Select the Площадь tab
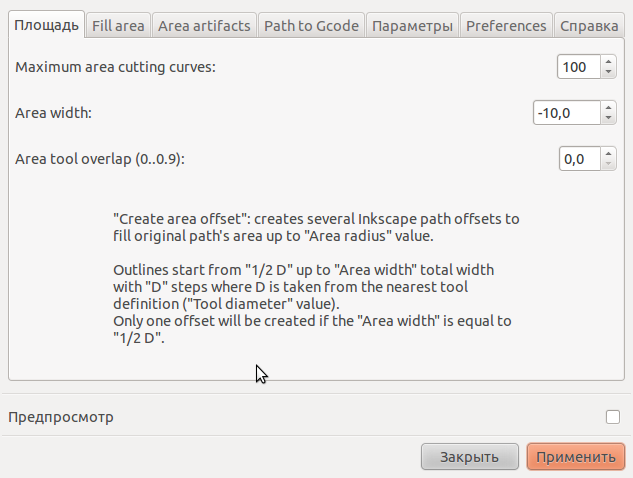The width and height of the screenshot is (633, 478). pyautogui.click(x=46, y=25)
